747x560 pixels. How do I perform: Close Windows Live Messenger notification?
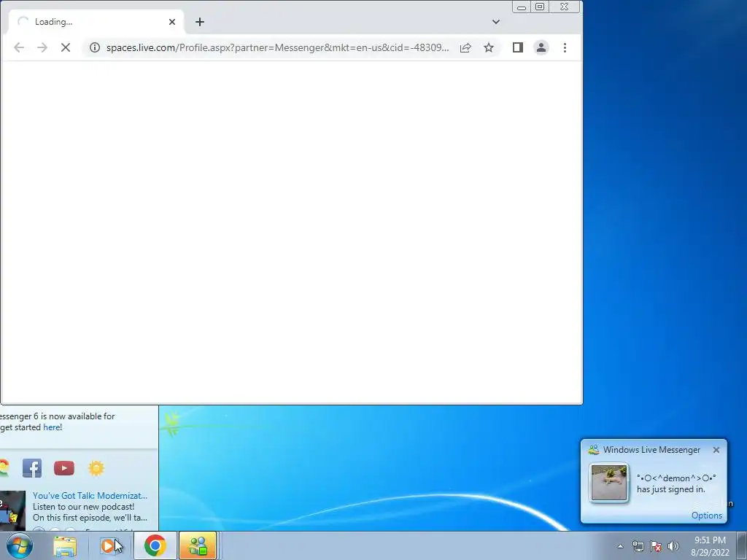click(716, 450)
